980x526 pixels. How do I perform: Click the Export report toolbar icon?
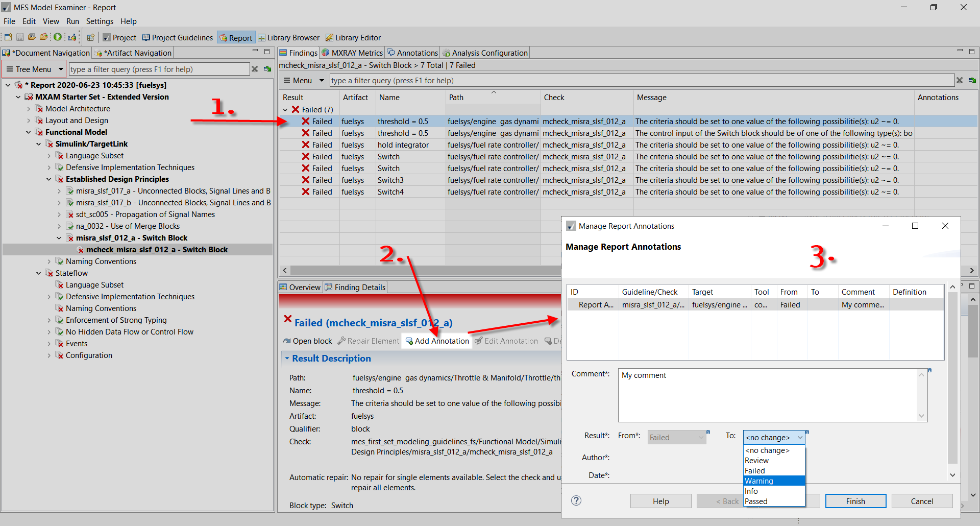click(x=72, y=37)
